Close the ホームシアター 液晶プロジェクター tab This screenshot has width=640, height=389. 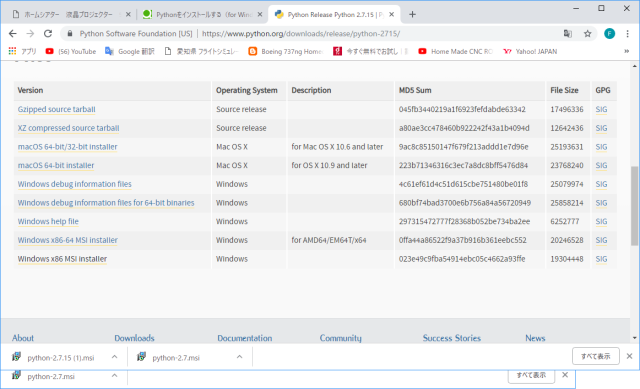point(128,15)
